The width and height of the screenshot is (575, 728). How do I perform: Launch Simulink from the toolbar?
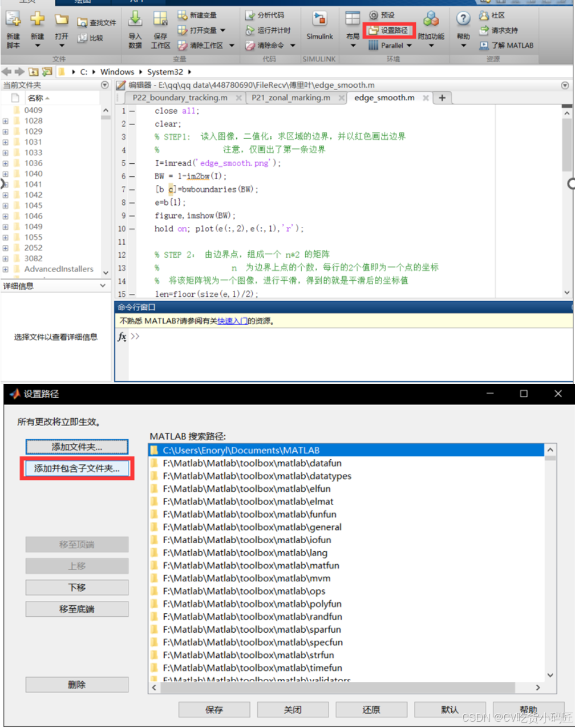pyautogui.click(x=319, y=20)
